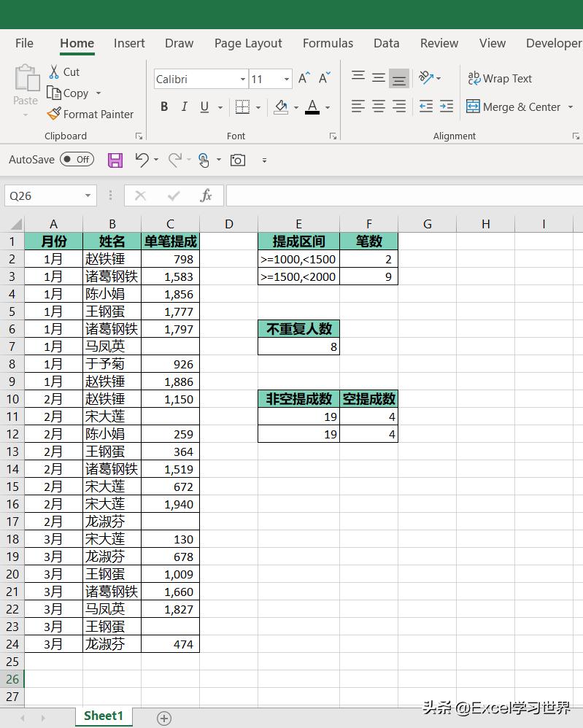This screenshot has height=728, width=583.
Task: Click the Insert Function fx button
Action: coord(206,196)
